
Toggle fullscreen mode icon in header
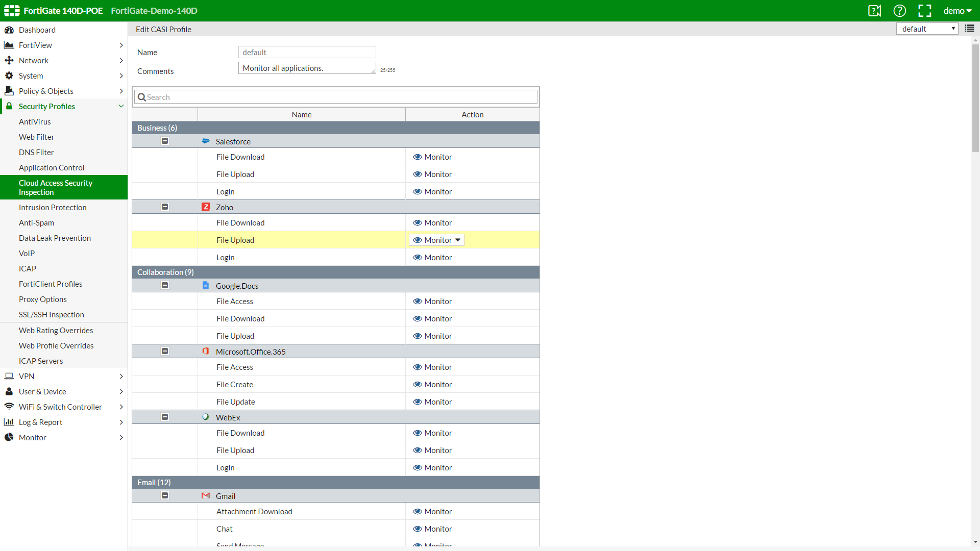(924, 11)
